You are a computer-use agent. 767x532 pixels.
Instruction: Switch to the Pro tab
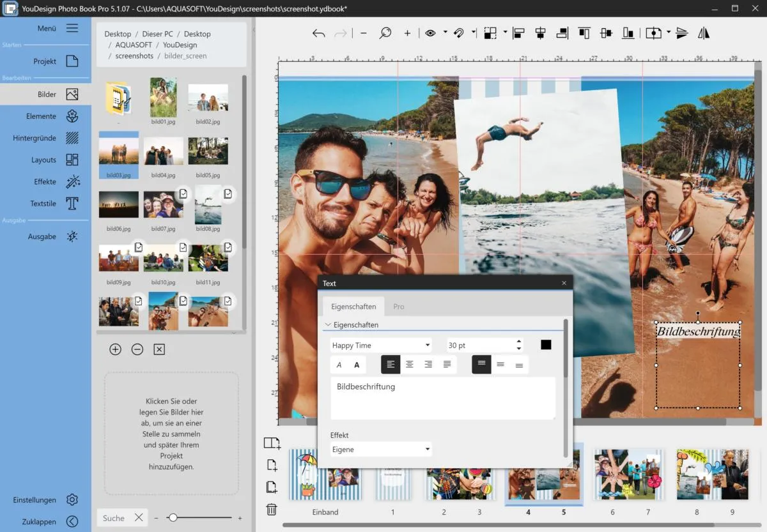pyautogui.click(x=399, y=307)
